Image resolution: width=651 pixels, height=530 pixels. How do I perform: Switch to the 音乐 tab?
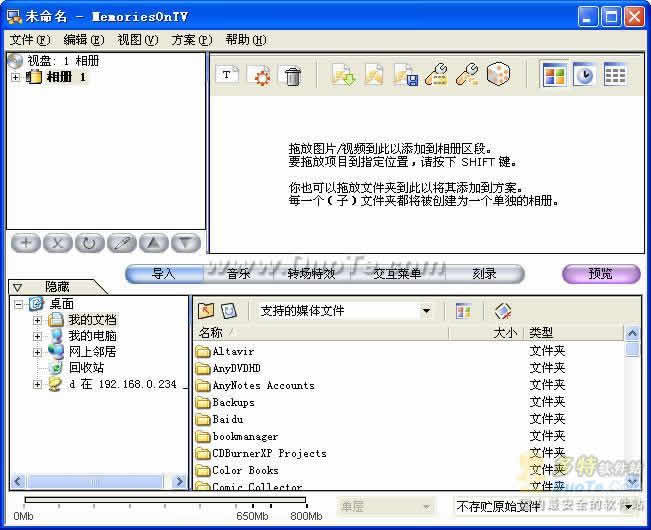(x=238, y=274)
